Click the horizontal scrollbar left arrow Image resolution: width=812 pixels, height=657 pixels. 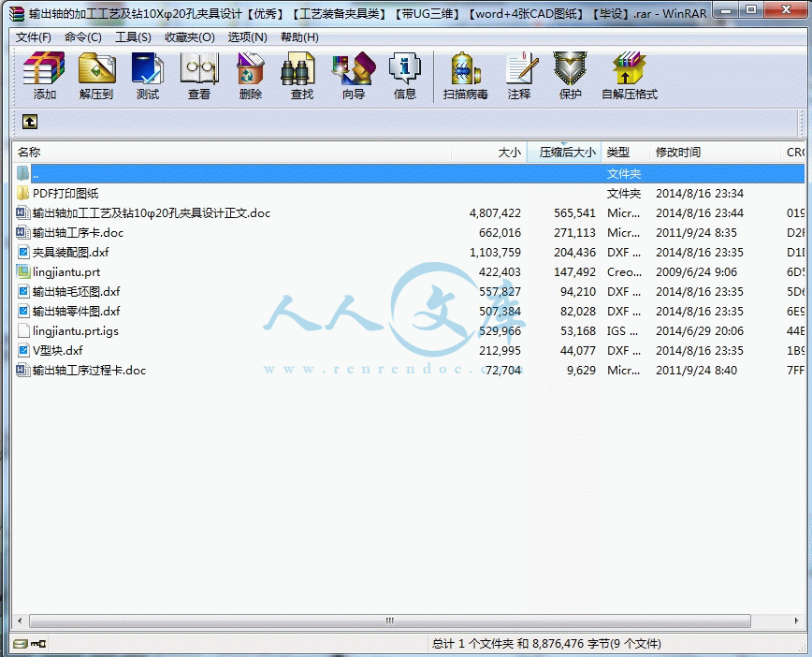[20, 620]
